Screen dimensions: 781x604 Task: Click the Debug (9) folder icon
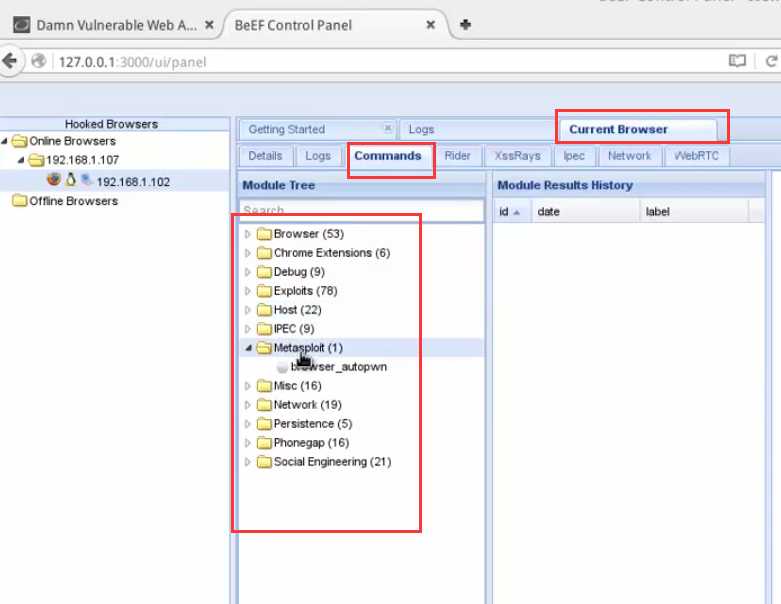tap(264, 272)
